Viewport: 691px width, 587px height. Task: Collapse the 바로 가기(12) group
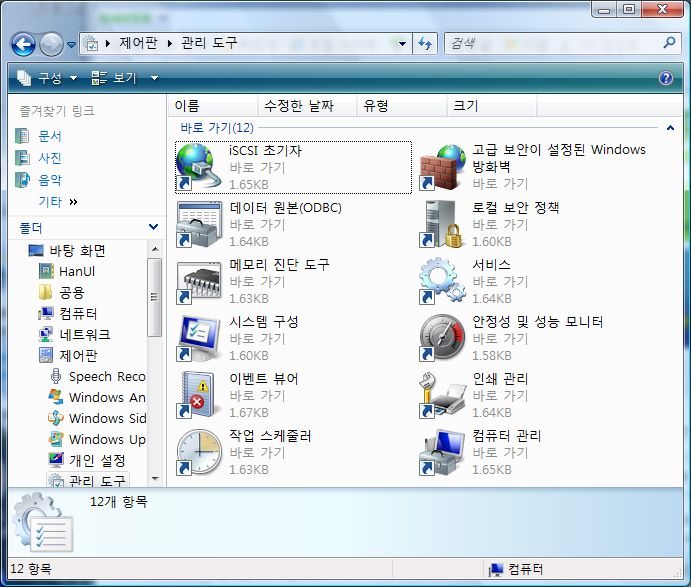coord(670,128)
